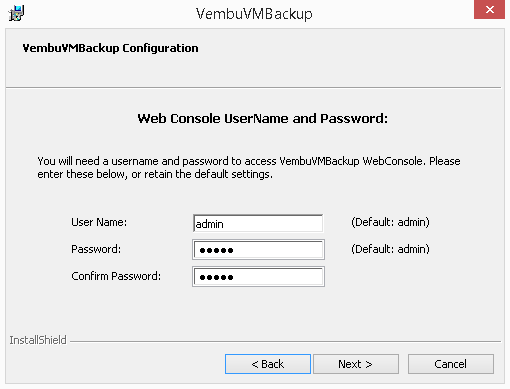
Task: Focus the Confirm Password input field
Action: (258, 277)
